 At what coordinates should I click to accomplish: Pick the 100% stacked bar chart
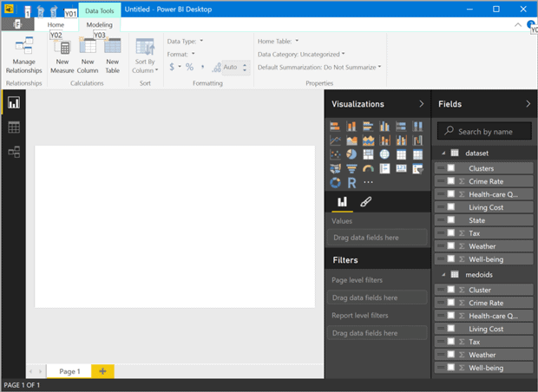pos(401,127)
